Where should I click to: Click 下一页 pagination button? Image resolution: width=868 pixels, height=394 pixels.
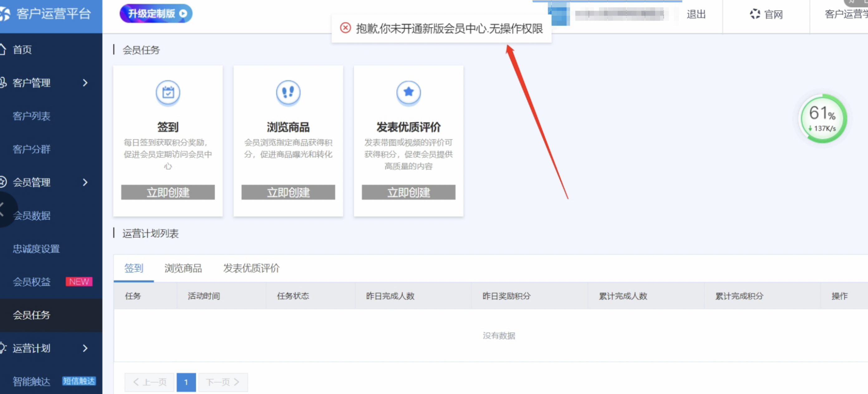(223, 382)
